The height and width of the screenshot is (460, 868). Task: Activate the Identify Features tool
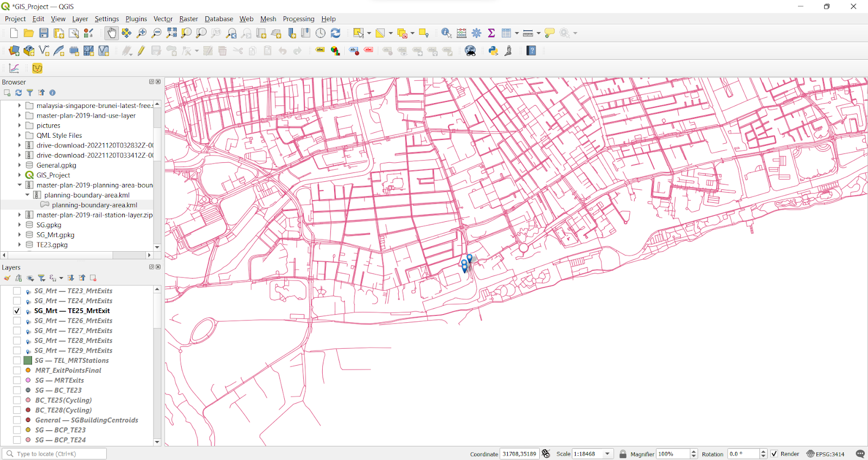[446, 33]
